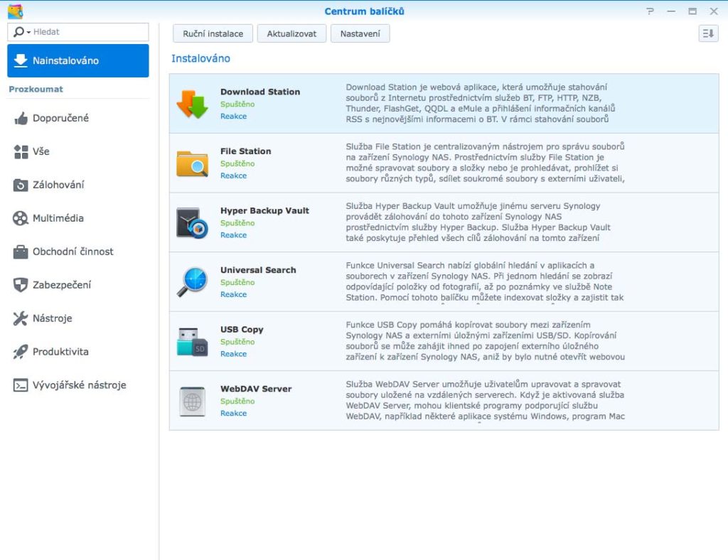Select the Zabezpečení shield icon
Image resolution: width=728 pixels, height=560 pixels.
coord(20,284)
